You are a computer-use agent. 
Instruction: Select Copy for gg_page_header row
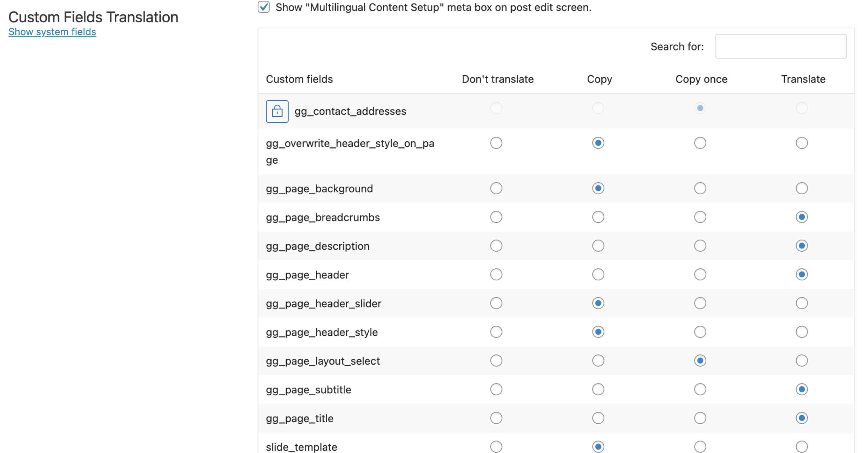coord(598,274)
